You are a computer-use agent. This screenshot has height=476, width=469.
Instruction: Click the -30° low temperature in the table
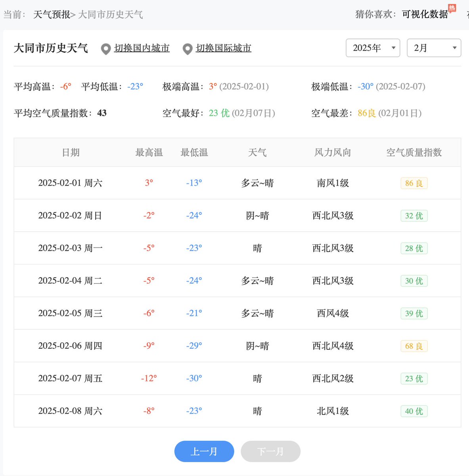click(194, 378)
